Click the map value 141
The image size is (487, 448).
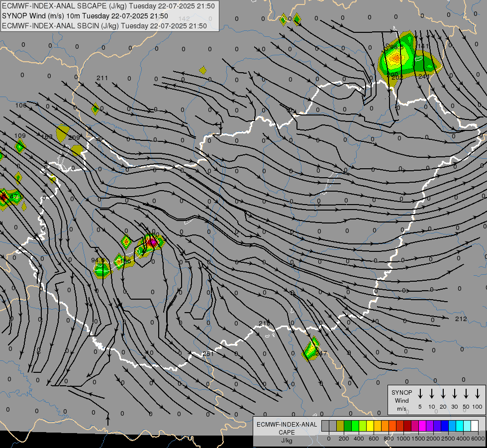423,46
